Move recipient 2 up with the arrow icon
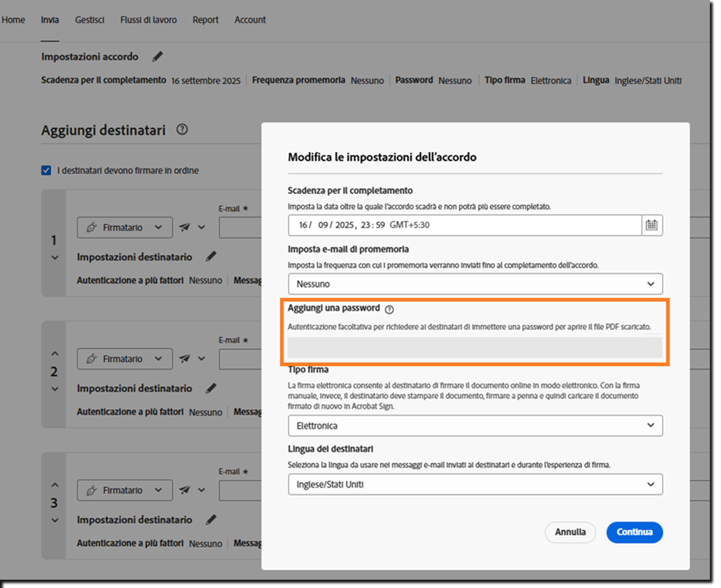This screenshot has width=721, height=588. (55, 352)
